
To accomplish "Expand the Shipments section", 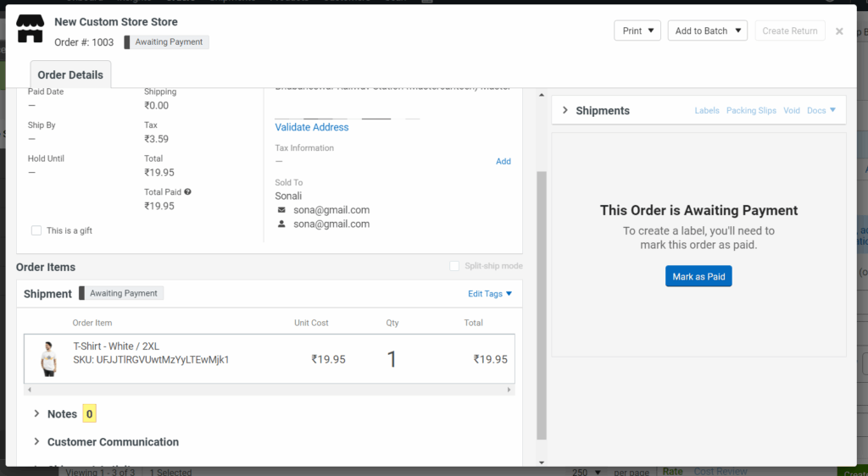I will click(x=565, y=111).
